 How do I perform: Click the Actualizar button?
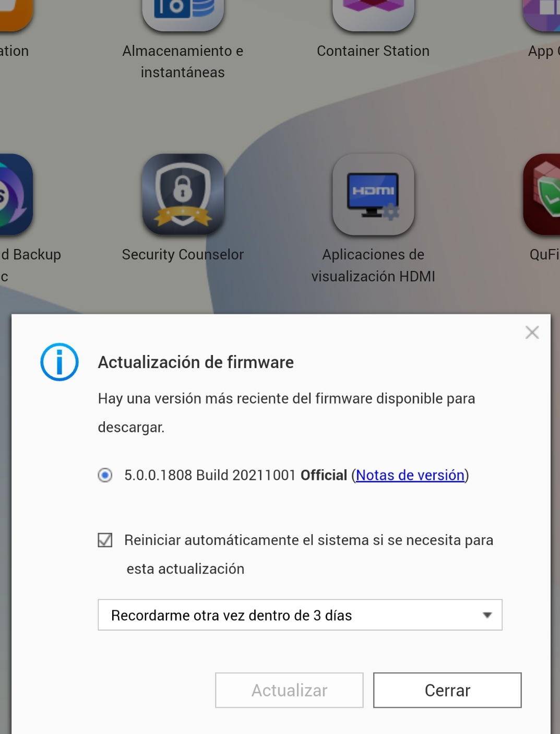pos(289,690)
